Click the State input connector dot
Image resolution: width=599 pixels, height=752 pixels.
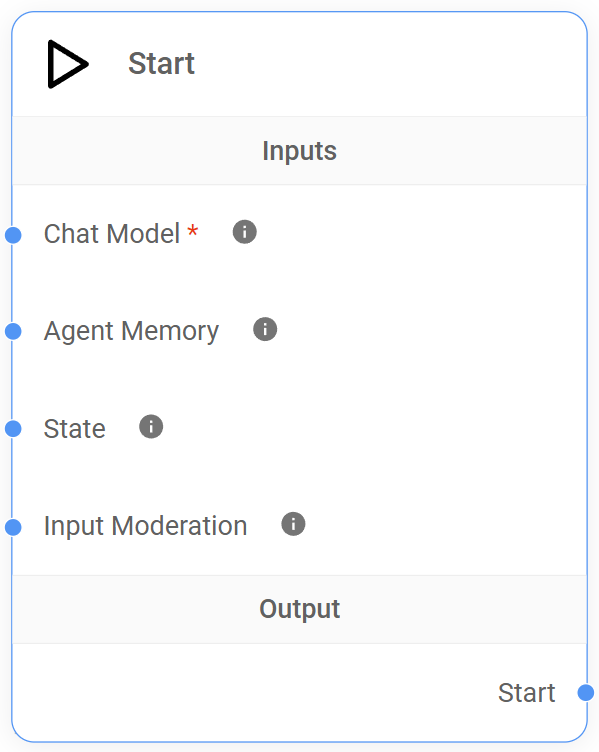click(13, 429)
